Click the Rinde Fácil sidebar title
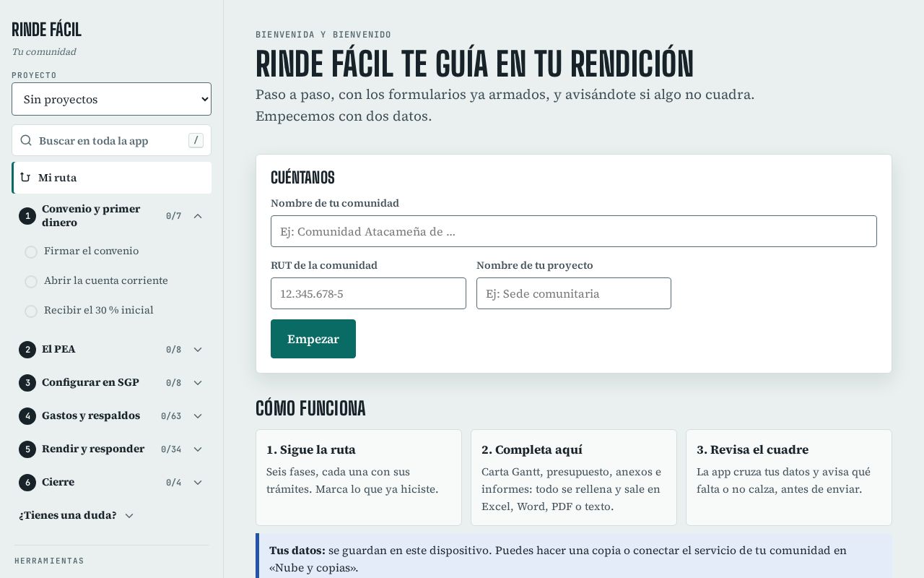Viewport: 924px width, 578px height. coord(47,30)
